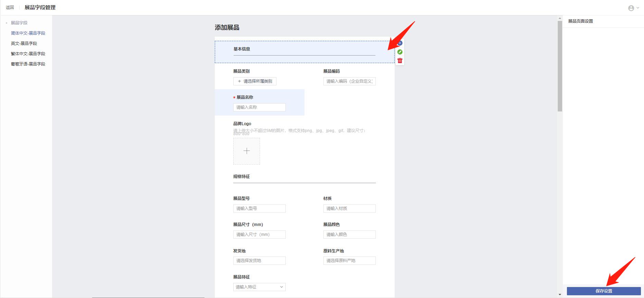Click the 保存设置 button
644x298 pixels.
point(604,291)
